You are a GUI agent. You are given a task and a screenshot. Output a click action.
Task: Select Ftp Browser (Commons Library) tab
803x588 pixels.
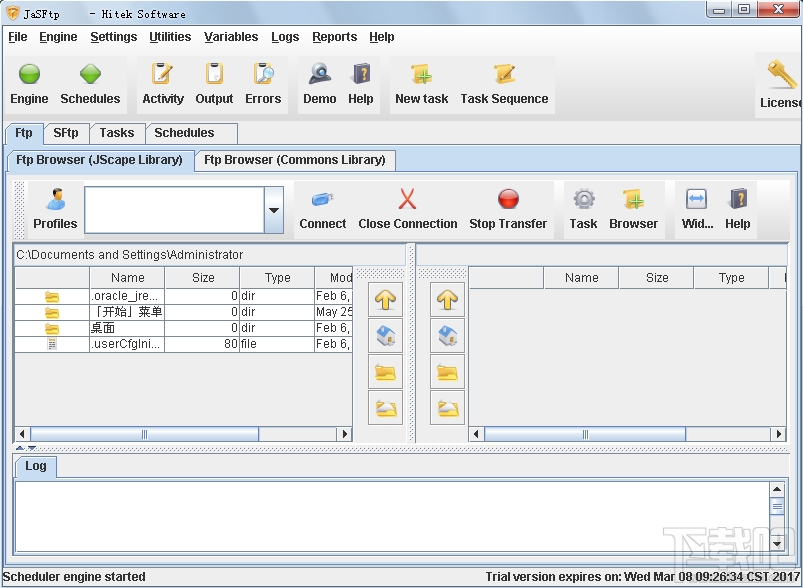coord(294,160)
